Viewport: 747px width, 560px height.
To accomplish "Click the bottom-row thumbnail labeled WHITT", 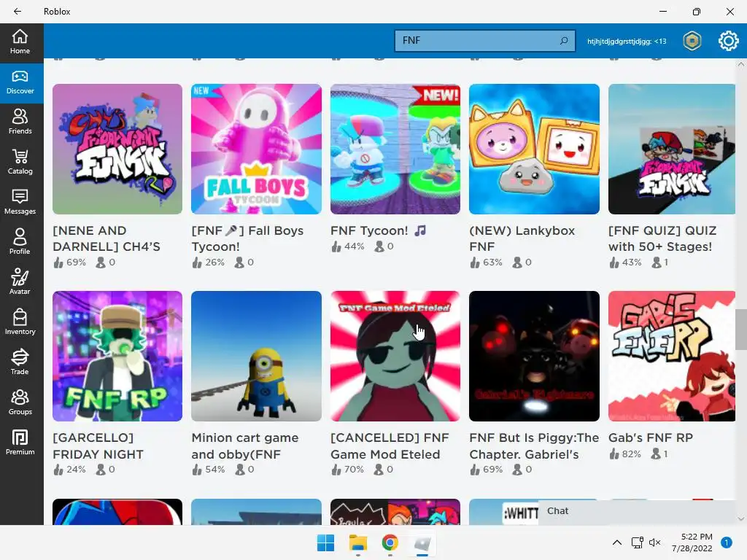I will [503, 512].
